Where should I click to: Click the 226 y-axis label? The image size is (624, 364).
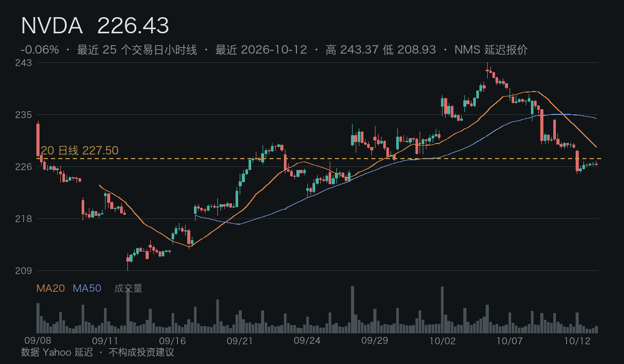pos(24,167)
